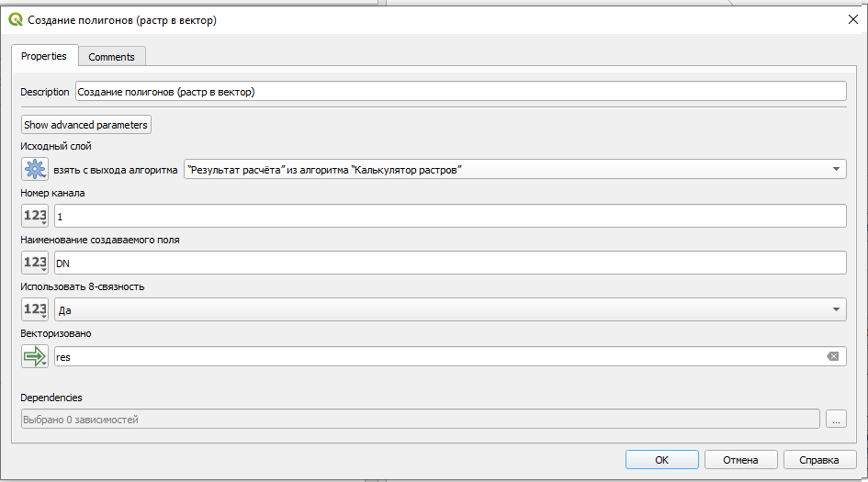Click the QGIS logo in the title bar

[x=16, y=20]
